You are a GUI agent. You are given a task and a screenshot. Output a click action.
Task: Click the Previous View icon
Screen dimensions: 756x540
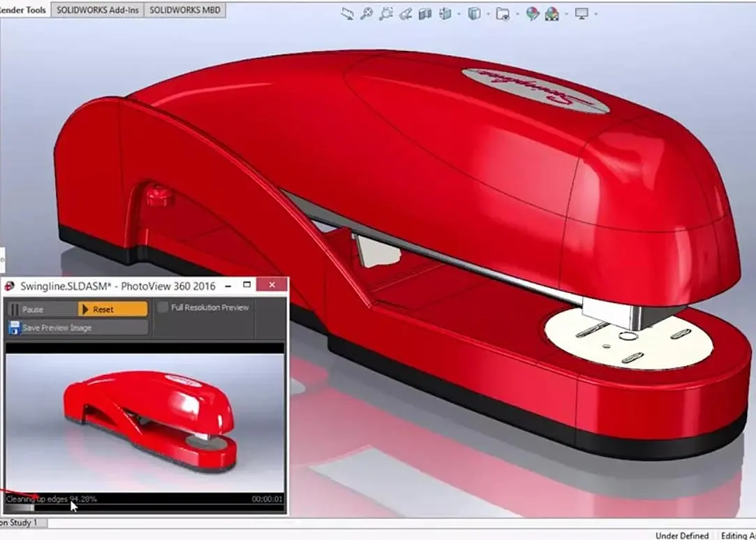tap(406, 13)
